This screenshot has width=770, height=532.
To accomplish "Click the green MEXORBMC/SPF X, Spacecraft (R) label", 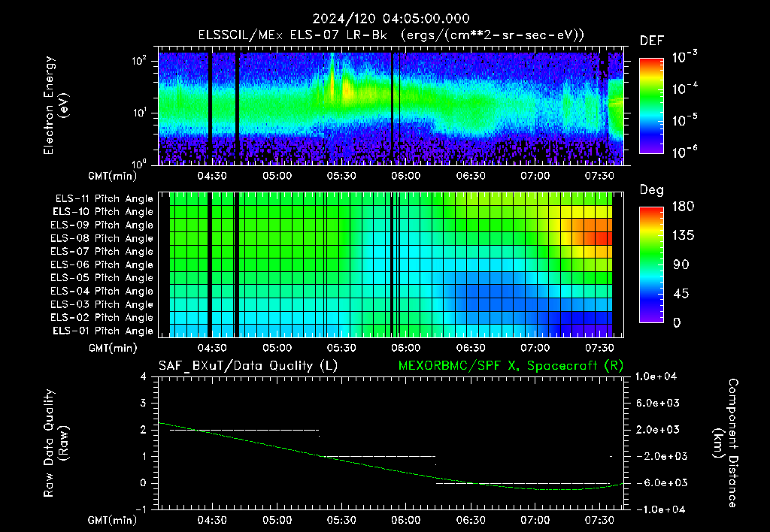I will point(511,366).
